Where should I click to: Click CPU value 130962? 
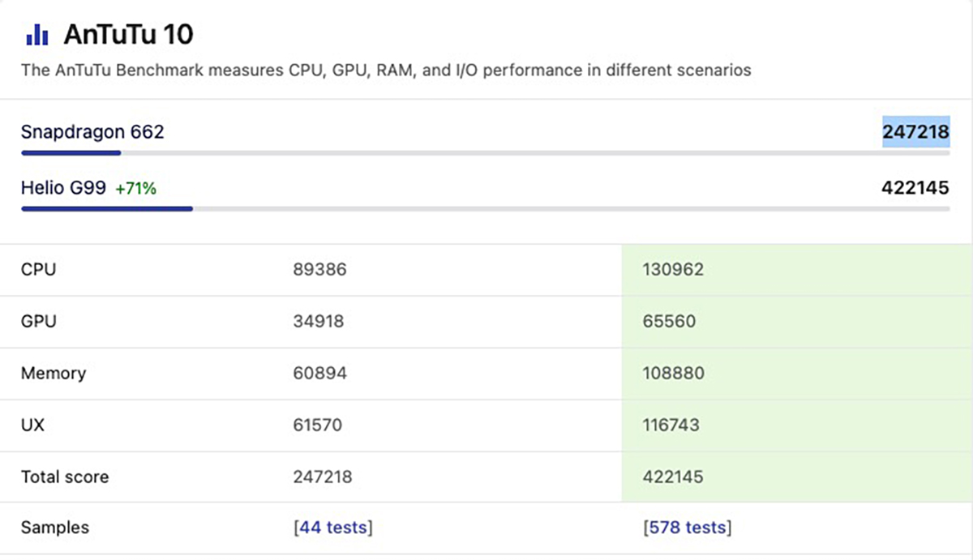[673, 269]
